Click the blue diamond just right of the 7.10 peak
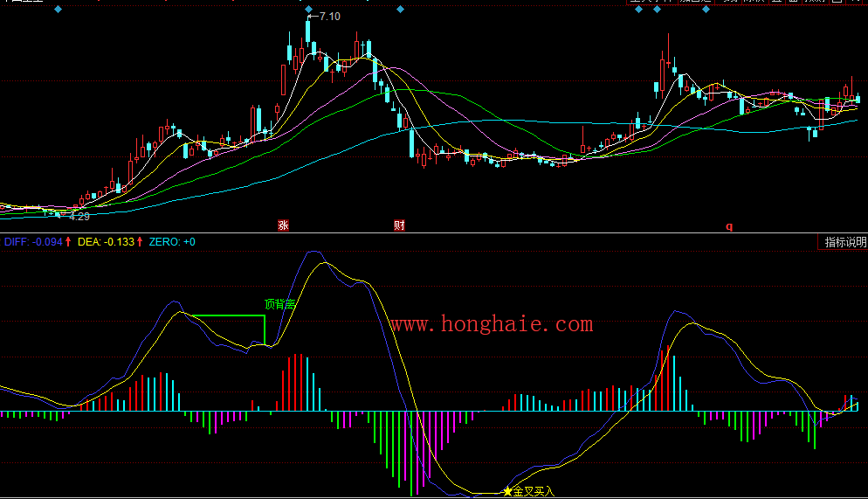The height and width of the screenshot is (499, 868). 399,10
